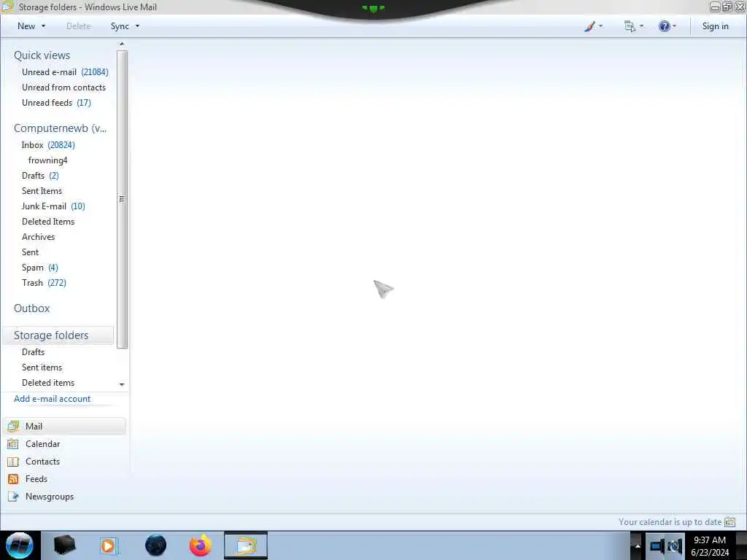Collapse the Computernewb account header
Screen dimensions: 747x560
[60, 128]
